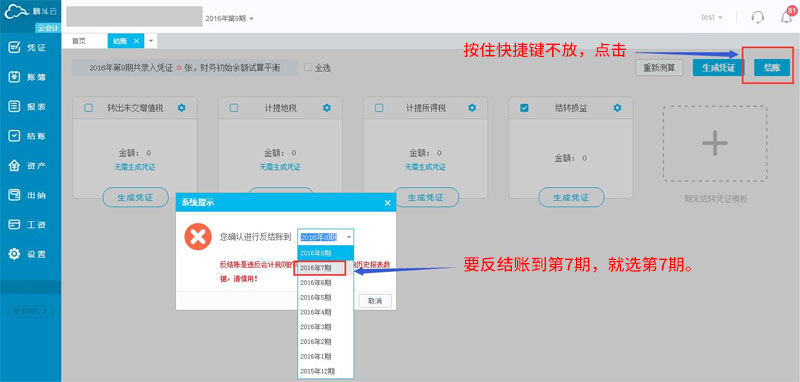Click 无需生成凭证 link in 计提地税
The height and width of the screenshot is (382, 800).
(x=280, y=167)
